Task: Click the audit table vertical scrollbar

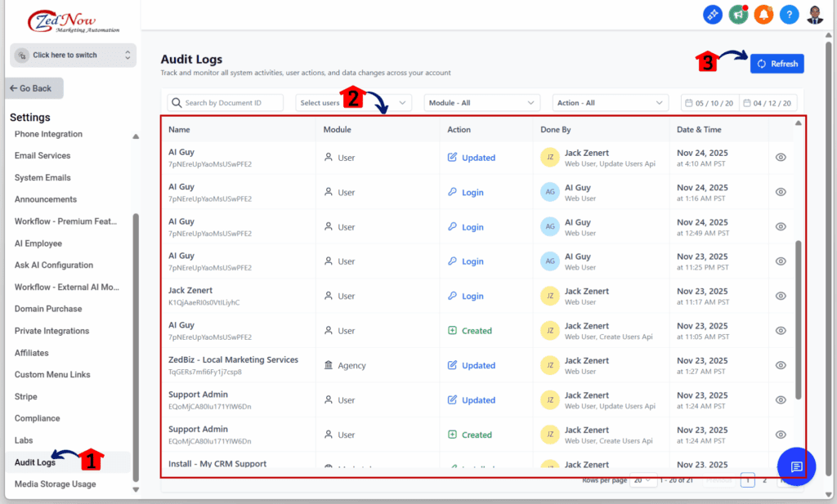Action: (x=799, y=319)
